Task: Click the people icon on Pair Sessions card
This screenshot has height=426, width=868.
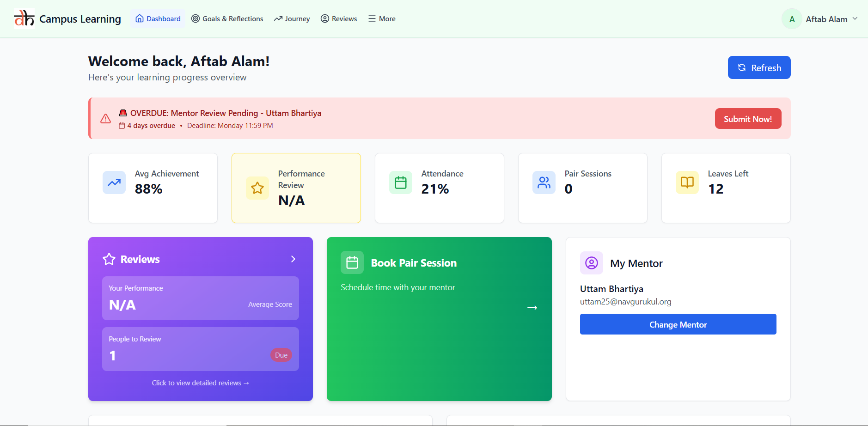Action: coord(544,183)
